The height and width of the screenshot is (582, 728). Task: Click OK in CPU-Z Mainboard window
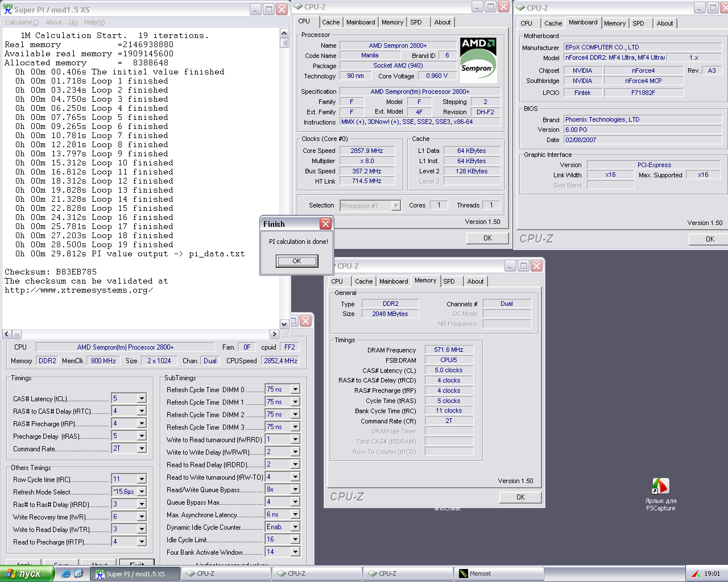tap(710, 239)
